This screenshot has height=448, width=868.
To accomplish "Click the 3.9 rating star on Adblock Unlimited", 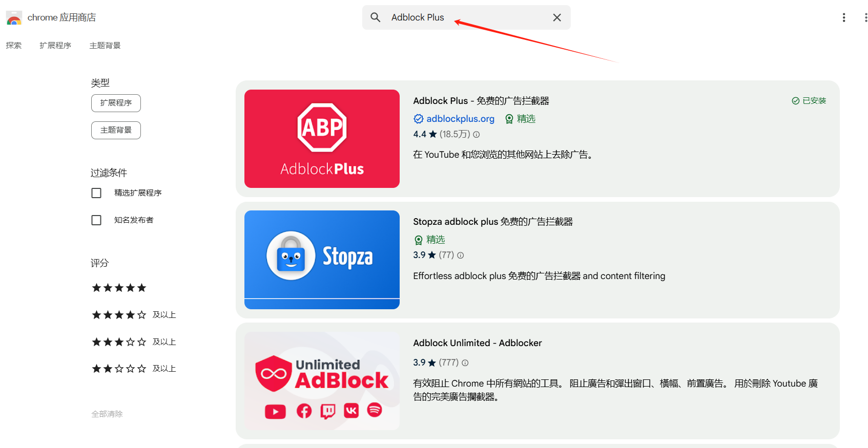I will 432,362.
